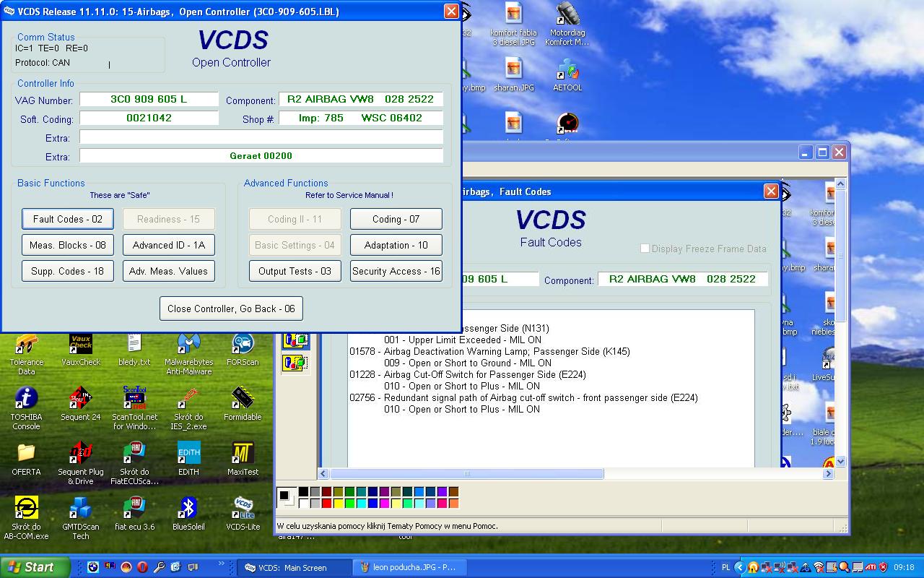Click Paint's horizontal scrollbar right arrow
This screenshot has height=578, width=924.
[829, 474]
